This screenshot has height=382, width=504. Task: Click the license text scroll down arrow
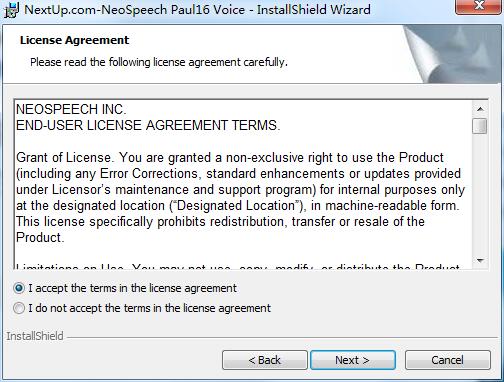coord(480,260)
